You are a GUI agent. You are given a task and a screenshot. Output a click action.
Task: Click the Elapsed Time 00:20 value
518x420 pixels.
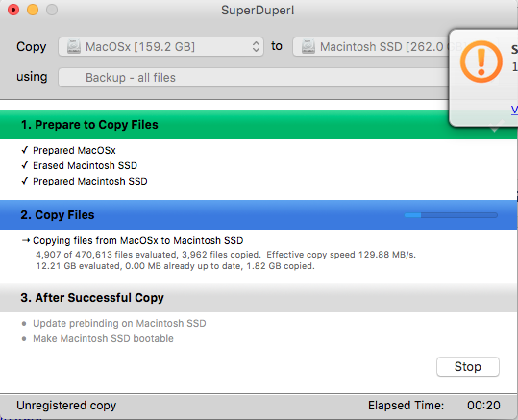coord(483,406)
